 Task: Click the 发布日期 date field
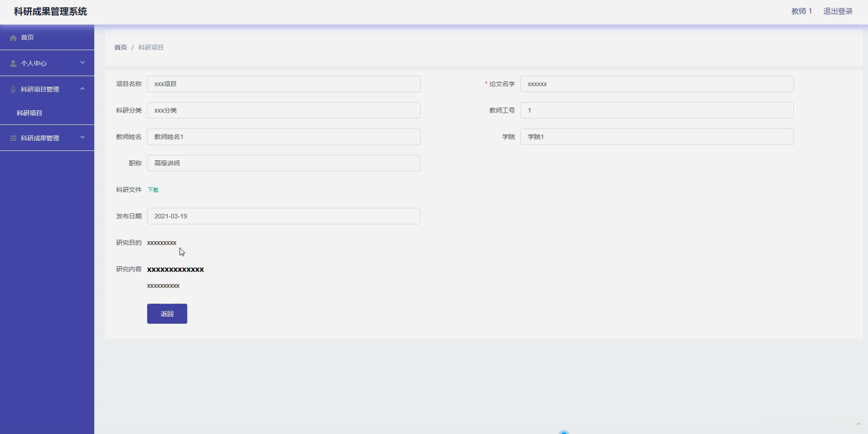click(283, 216)
